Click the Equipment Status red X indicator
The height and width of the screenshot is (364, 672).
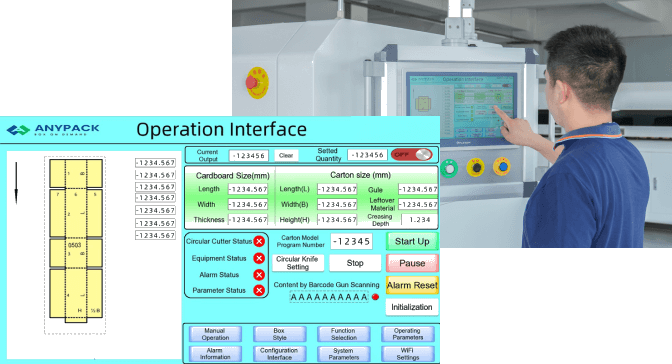click(x=259, y=258)
